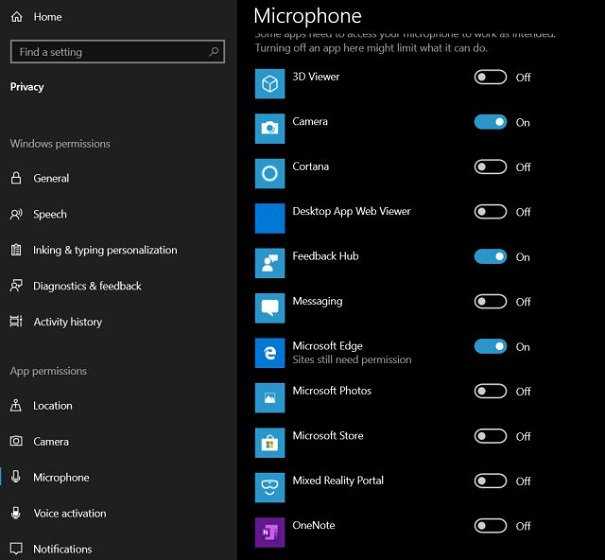Focus the Find a setting search box
This screenshot has height=560, width=605.
pyautogui.click(x=117, y=52)
